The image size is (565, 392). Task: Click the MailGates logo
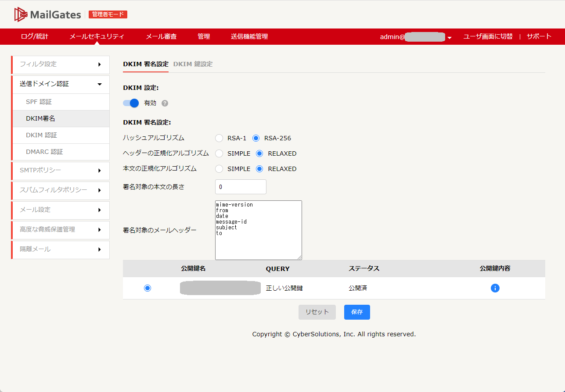coord(47,14)
